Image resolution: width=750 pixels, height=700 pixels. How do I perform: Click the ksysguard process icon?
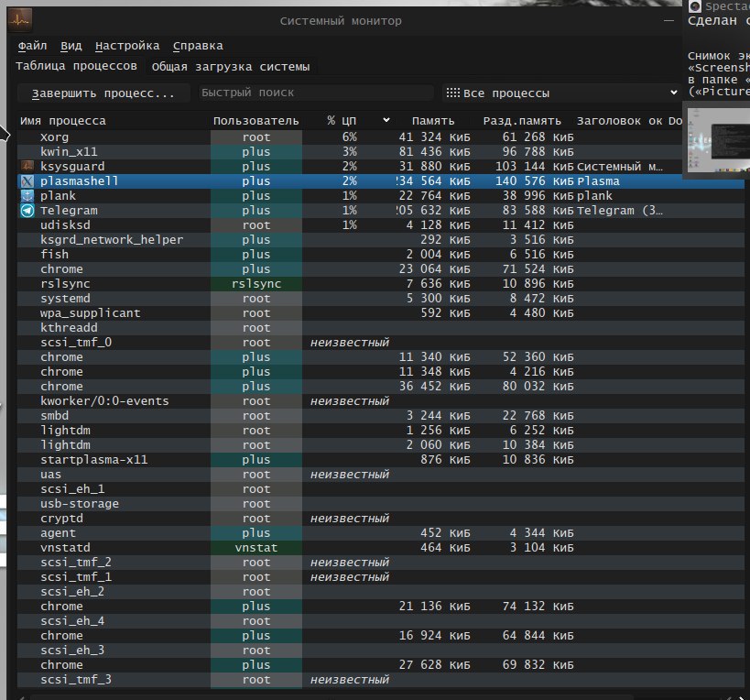click(27, 166)
